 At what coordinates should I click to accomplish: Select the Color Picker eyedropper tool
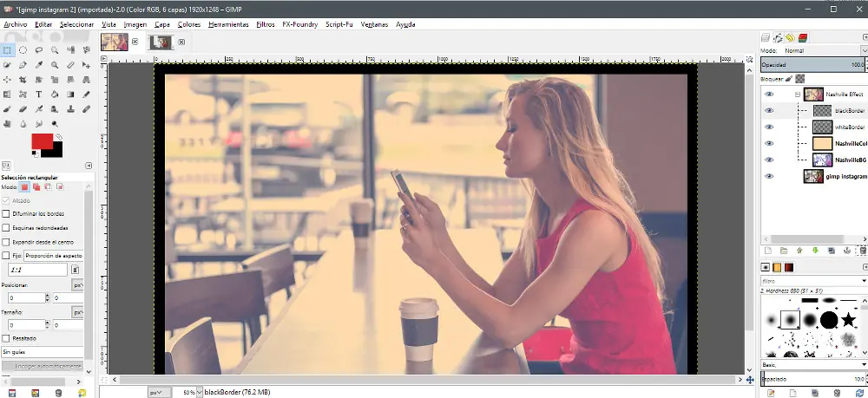click(39, 65)
